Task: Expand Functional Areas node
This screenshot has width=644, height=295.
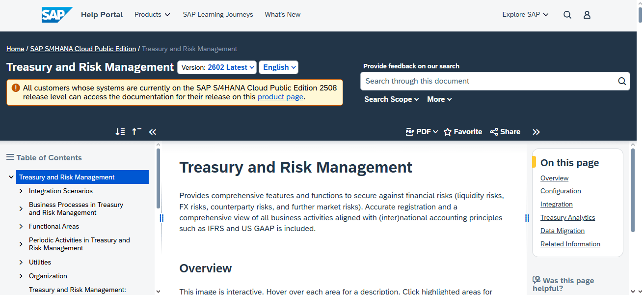Action: [21, 226]
